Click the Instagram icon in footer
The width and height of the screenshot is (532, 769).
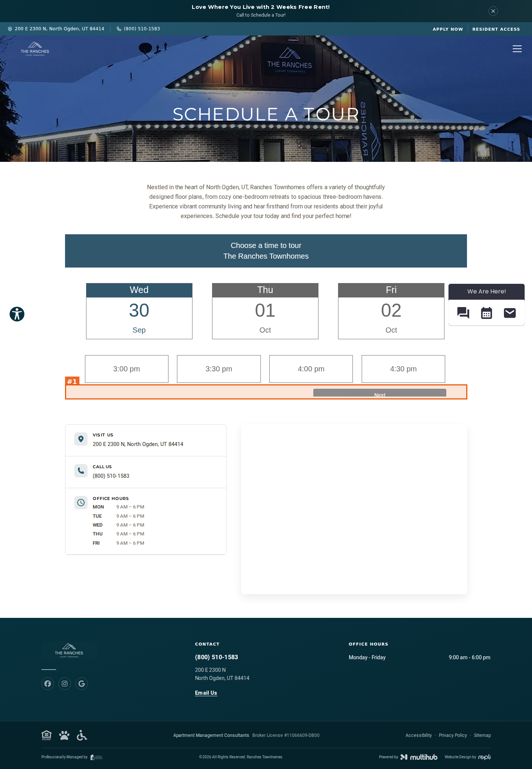(65, 684)
